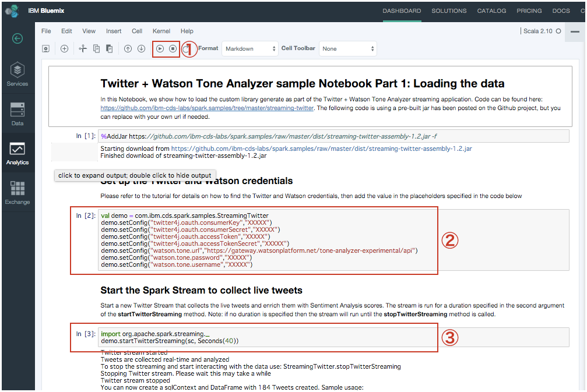Open the jar download link in cell output
The height and width of the screenshot is (392, 587).
click(x=321, y=149)
